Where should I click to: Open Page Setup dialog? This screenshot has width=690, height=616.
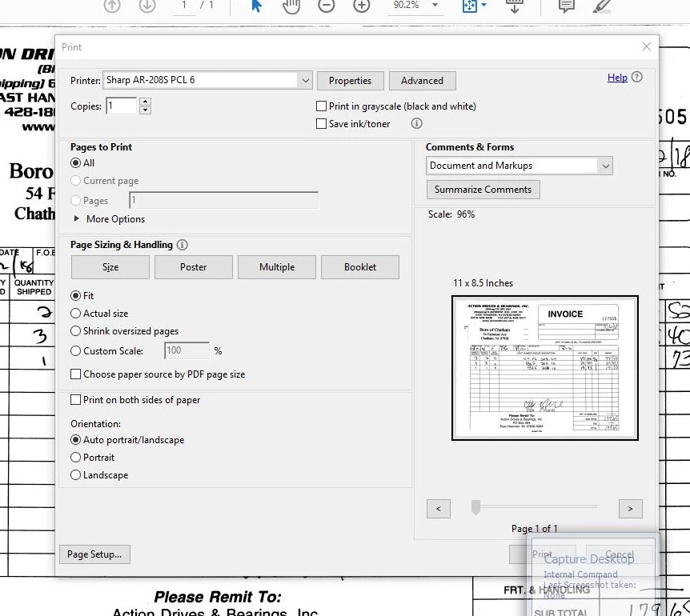pyautogui.click(x=94, y=554)
